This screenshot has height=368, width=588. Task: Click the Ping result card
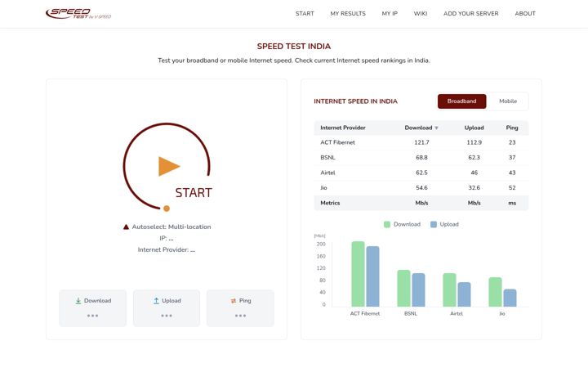point(240,308)
